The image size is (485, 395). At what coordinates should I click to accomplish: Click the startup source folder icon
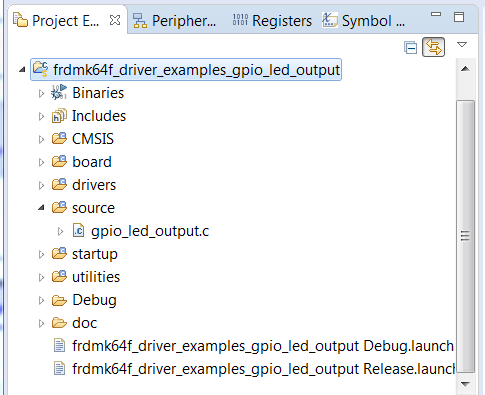pos(59,253)
